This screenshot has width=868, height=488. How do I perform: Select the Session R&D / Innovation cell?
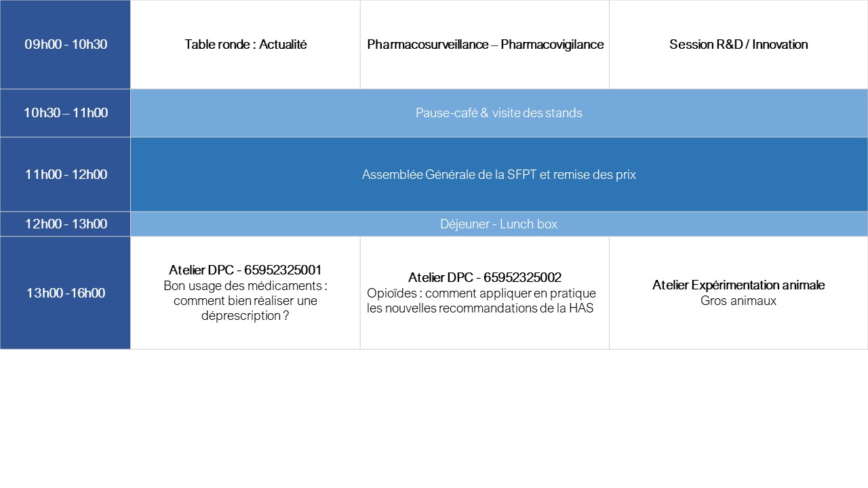738,45
